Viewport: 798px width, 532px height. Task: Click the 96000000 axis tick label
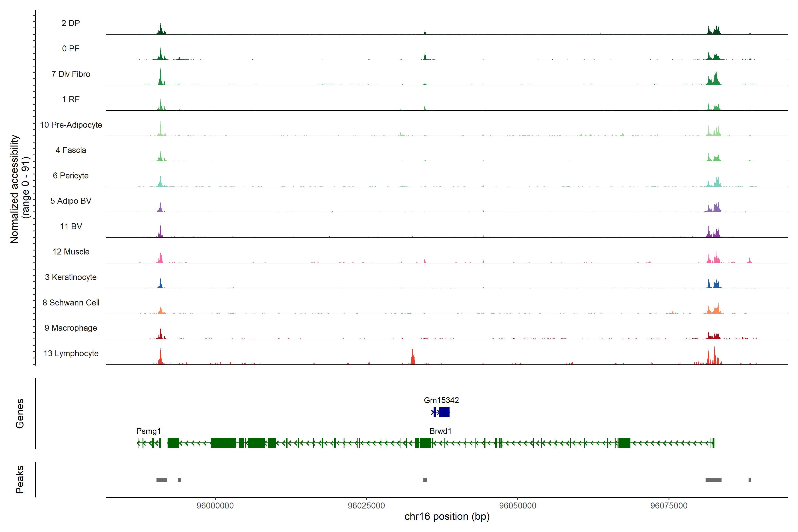(x=215, y=506)
